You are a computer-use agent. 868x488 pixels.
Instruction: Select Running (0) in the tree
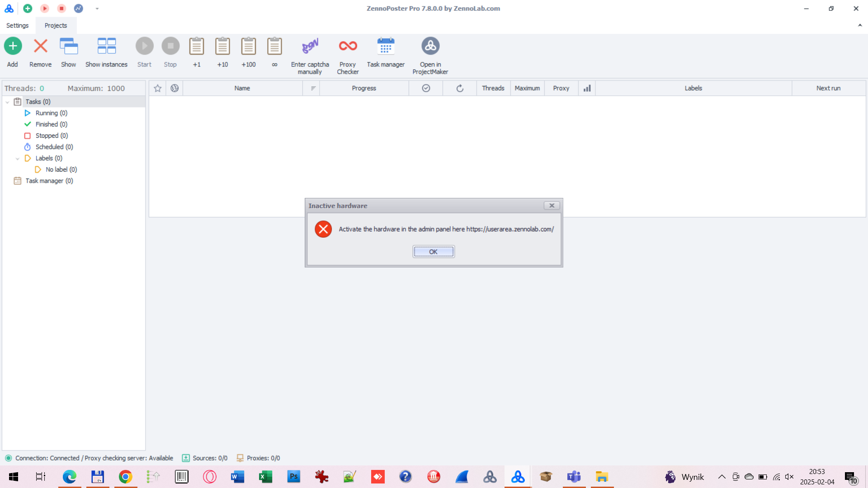click(52, 113)
